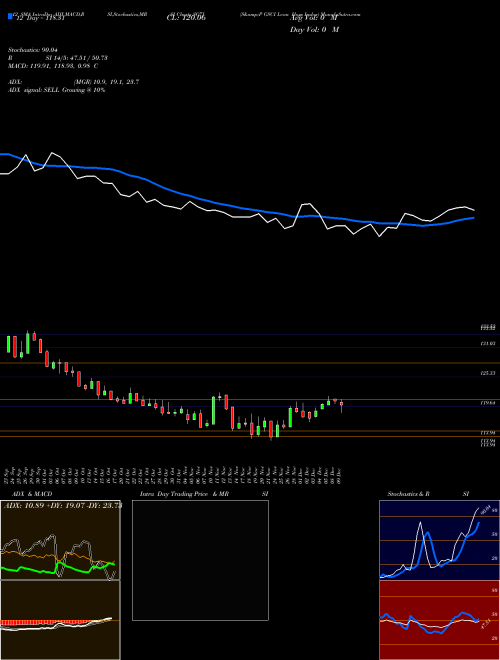Click the blue 12 Day SMA legend square
Screen dimensions: 500x660
[10, 16]
